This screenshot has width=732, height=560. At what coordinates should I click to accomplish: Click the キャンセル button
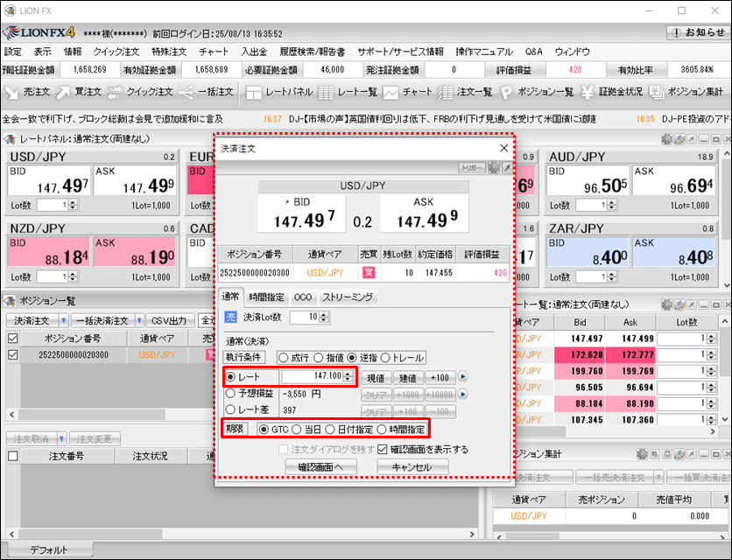[x=412, y=467]
